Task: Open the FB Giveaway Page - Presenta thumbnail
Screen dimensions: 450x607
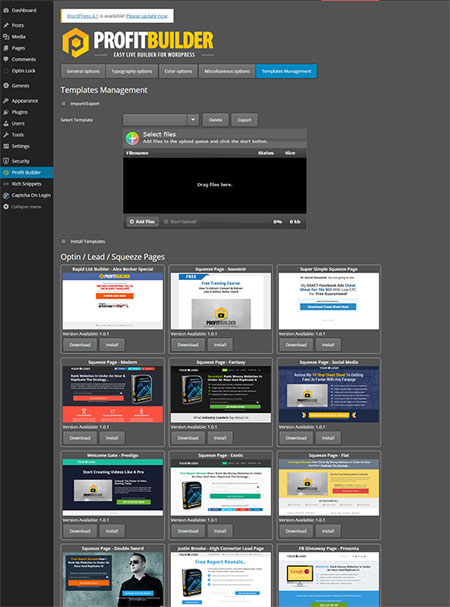Action: [329, 579]
